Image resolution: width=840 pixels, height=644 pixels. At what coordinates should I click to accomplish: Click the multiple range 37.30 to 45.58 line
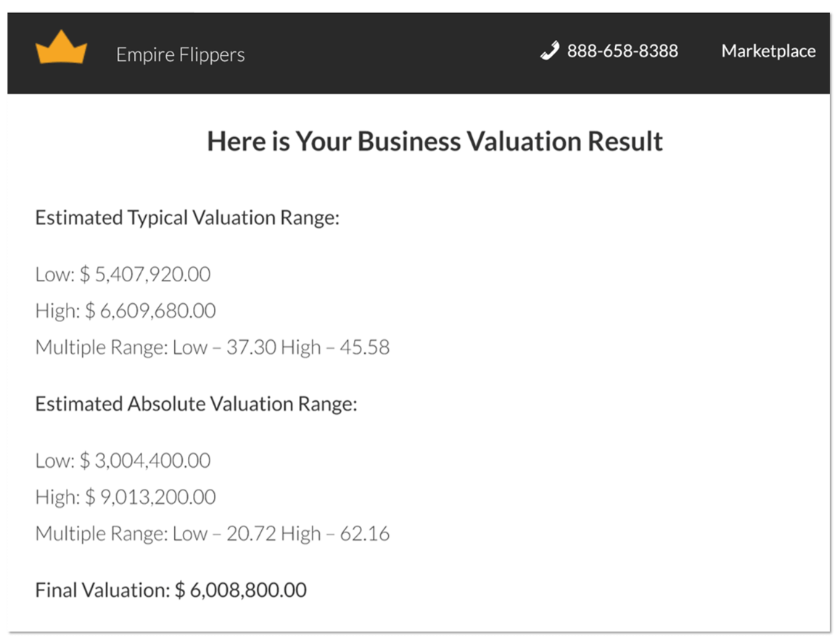[213, 347]
